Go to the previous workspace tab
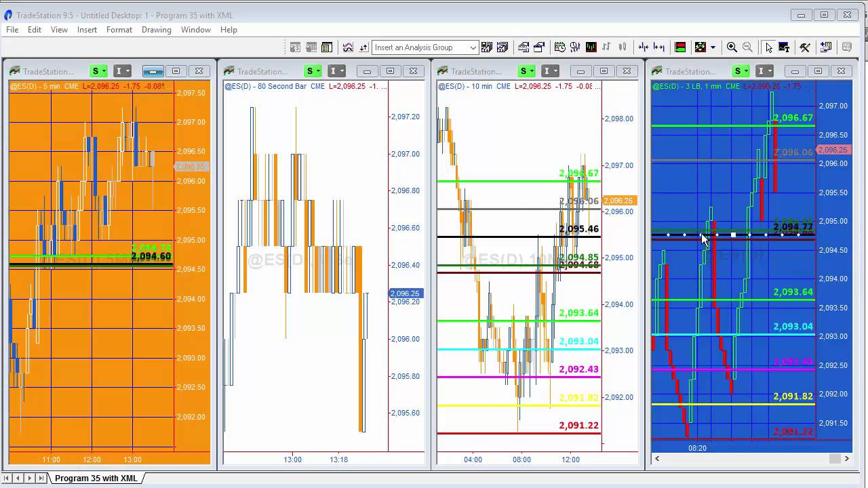Image resolution: width=868 pixels, height=488 pixels. (19, 479)
